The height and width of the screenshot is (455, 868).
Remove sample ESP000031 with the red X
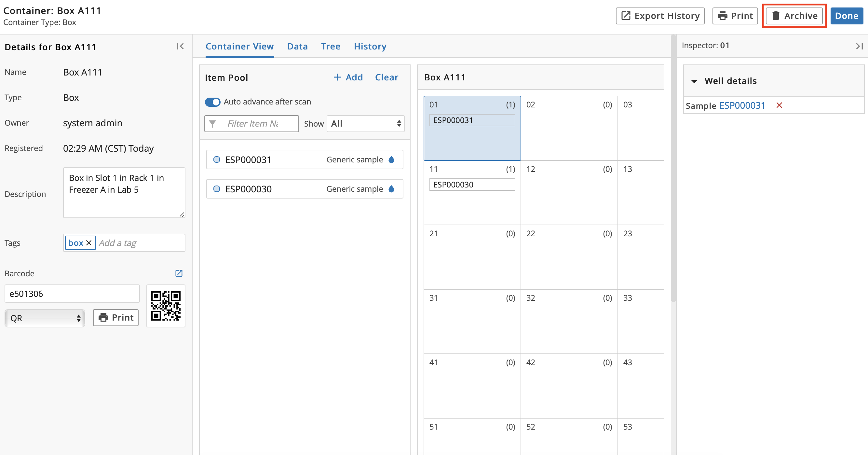click(x=779, y=105)
